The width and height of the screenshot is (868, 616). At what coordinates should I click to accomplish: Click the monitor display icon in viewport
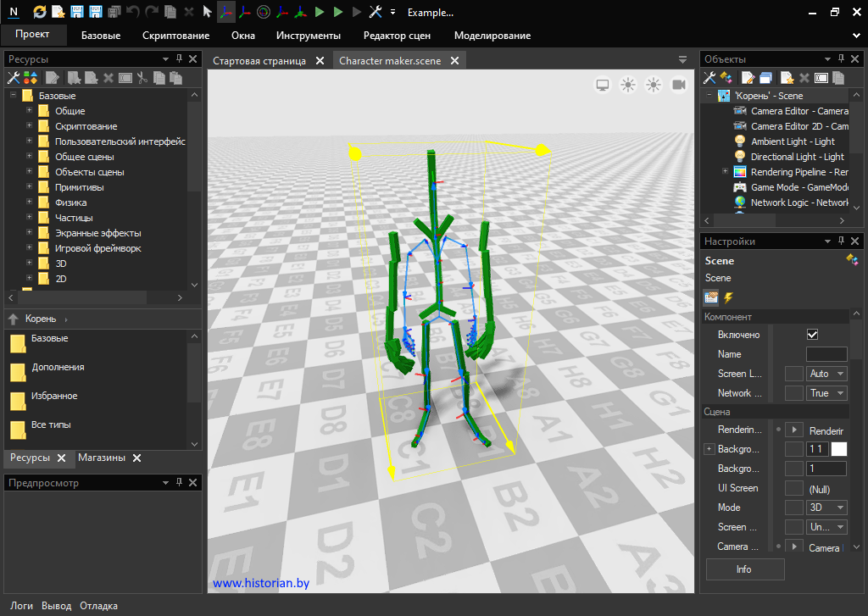[603, 85]
